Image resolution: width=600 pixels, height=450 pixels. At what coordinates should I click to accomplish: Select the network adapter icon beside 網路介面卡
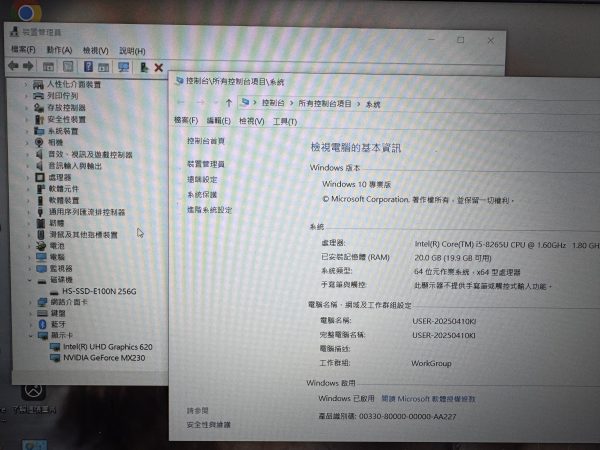click(x=42, y=302)
